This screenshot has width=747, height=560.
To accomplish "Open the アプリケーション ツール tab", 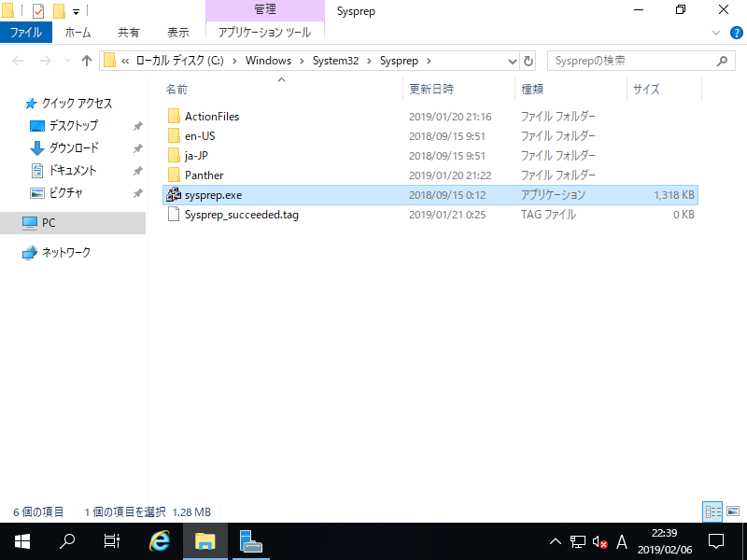I will pos(264,33).
